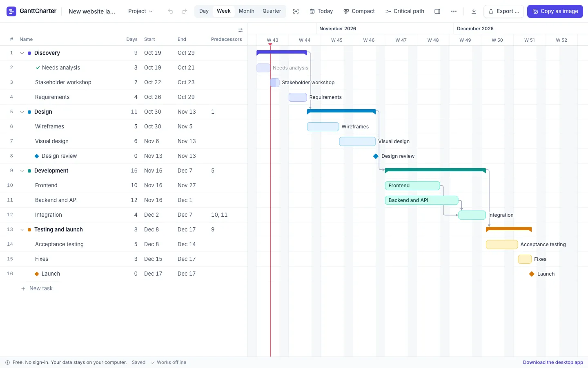This screenshot has width=588, height=368.
Task: Toggle the side panel layout icon
Action: (437, 11)
